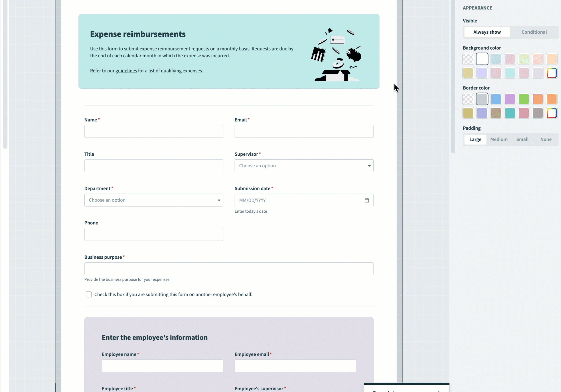The height and width of the screenshot is (392, 561).
Task: Click the Supervisor dropdown arrow
Action: (x=369, y=166)
